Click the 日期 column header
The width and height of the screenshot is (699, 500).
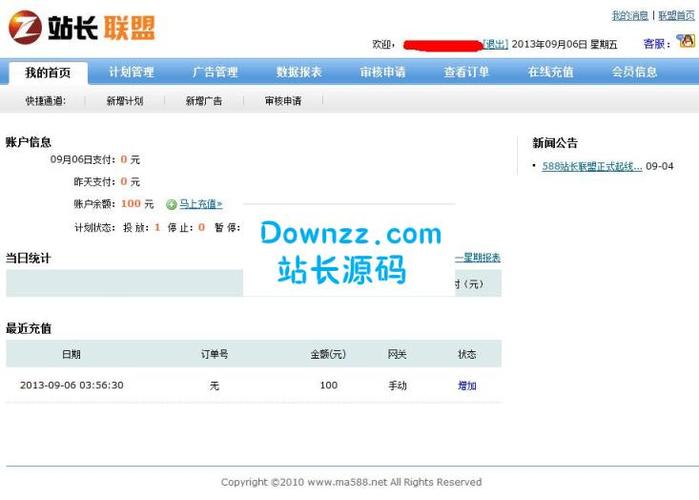(x=71, y=354)
